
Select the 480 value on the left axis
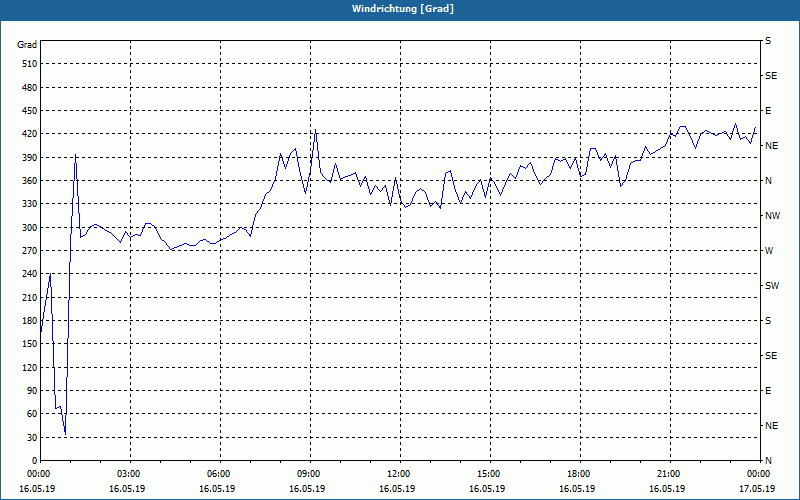[30, 88]
